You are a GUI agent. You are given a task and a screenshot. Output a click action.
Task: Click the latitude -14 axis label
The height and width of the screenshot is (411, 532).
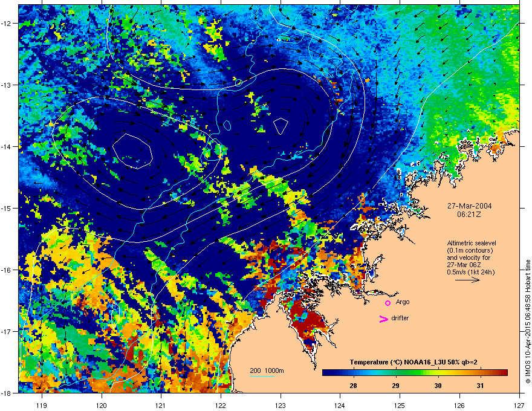6,146
